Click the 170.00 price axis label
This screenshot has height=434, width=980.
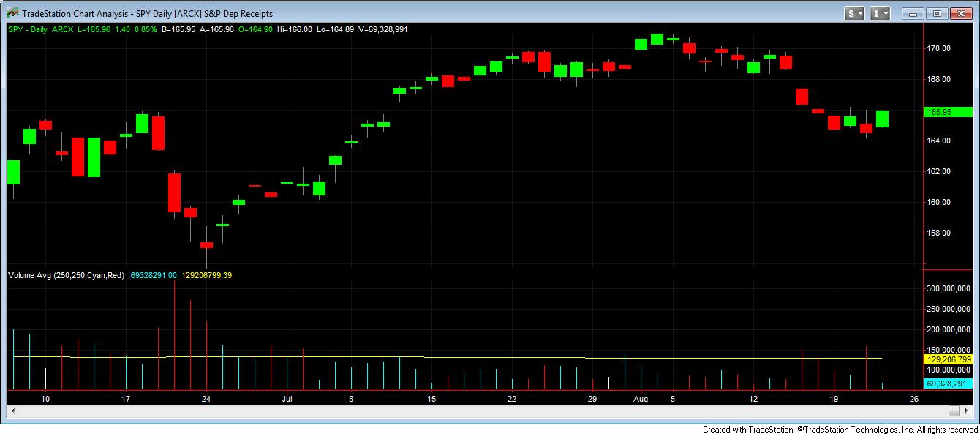click(938, 48)
